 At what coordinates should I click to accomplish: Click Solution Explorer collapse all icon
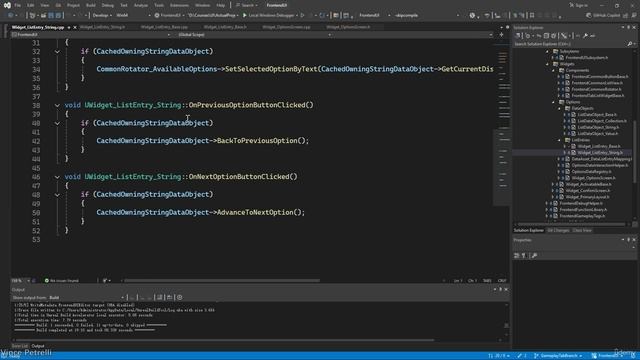(547, 36)
